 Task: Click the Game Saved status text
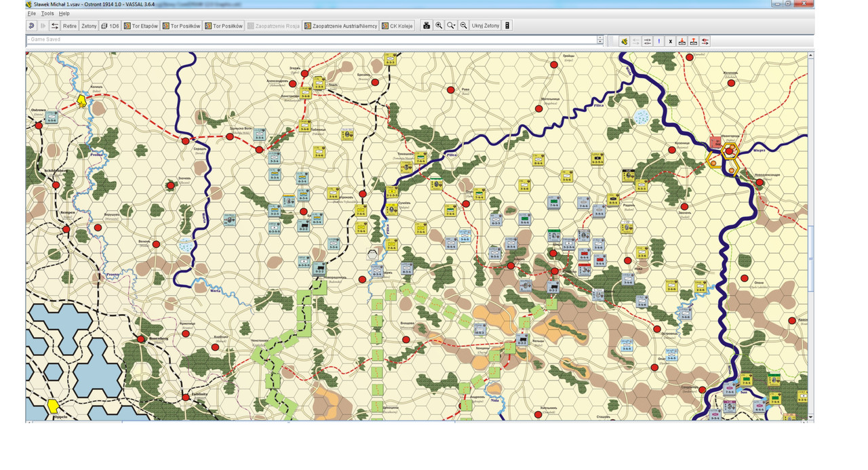[x=45, y=40]
